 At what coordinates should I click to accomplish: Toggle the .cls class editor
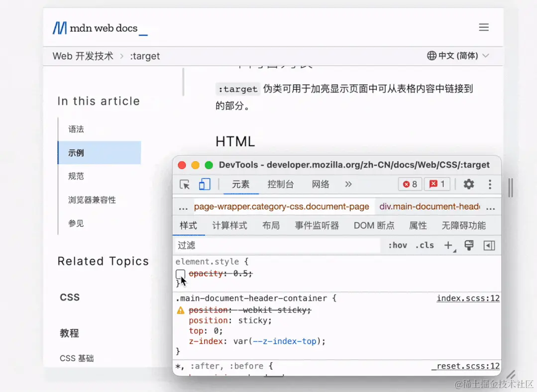click(425, 245)
